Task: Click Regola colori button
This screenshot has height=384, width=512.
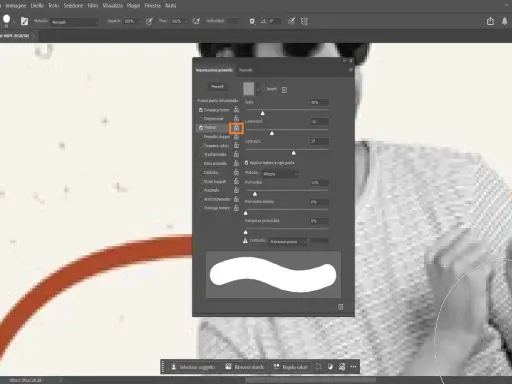Action: [x=291, y=367]
